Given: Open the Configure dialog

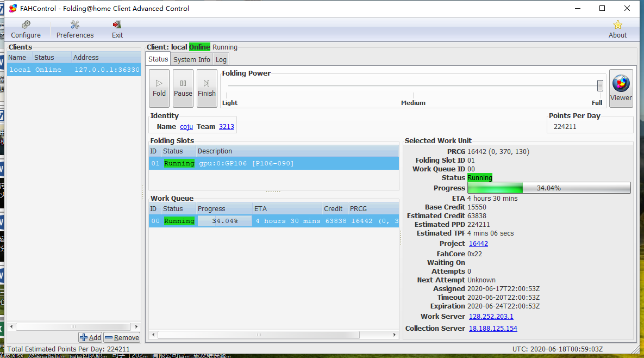Looking at the screenshot, I should click(x=26, y=29).
